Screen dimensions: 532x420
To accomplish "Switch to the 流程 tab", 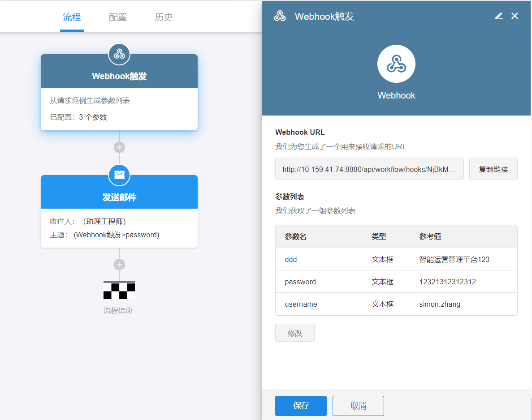I will (x=72, y=17).
